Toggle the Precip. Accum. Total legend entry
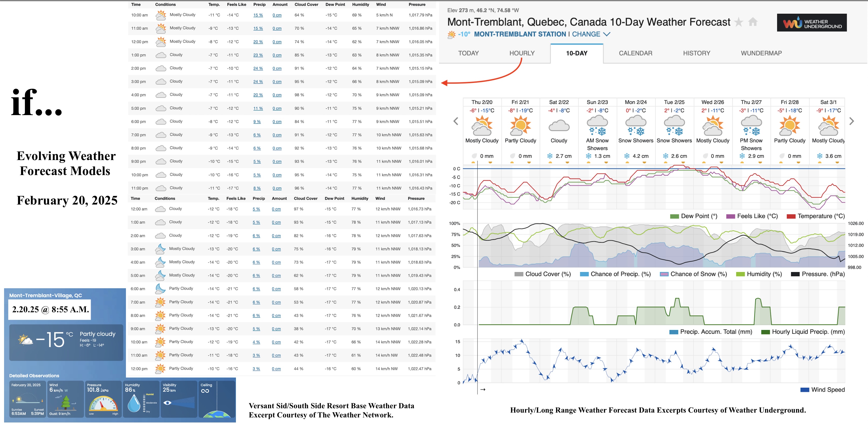This screenshot has height=438, width=868. coord(711,332)
